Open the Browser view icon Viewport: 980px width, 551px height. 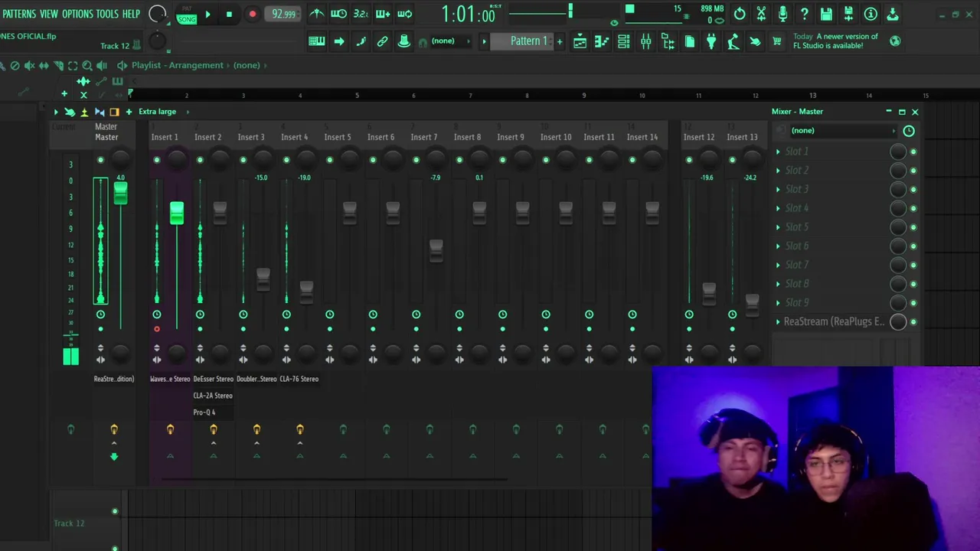[x=668, y=41]
